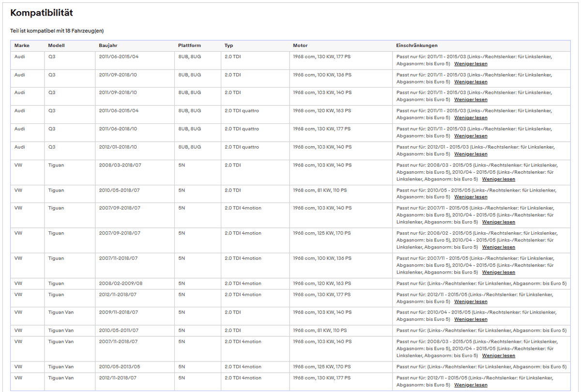Collapse text for Q3 quattro 130 KW 177 PS
The image size is (581, 392).
[x=471, y=136]
